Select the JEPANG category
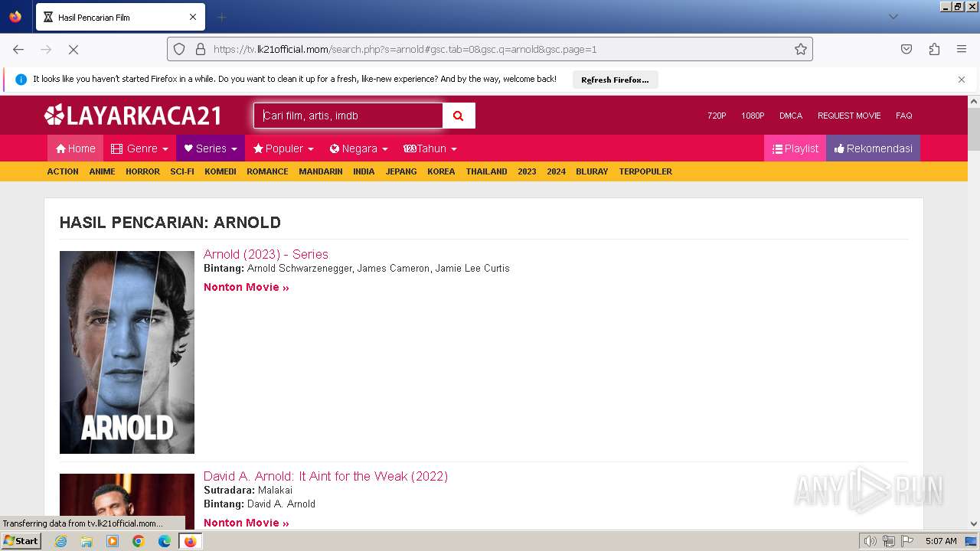 tap(401, 171)
